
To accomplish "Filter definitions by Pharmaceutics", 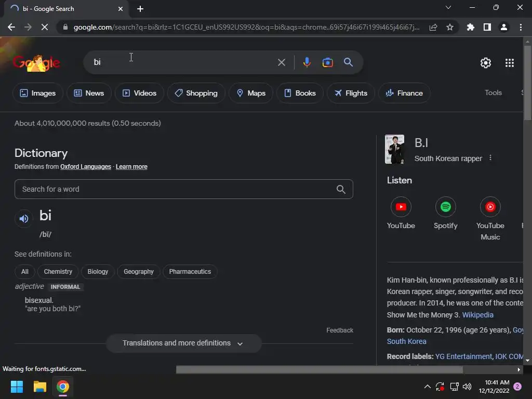I will (190, 271).
